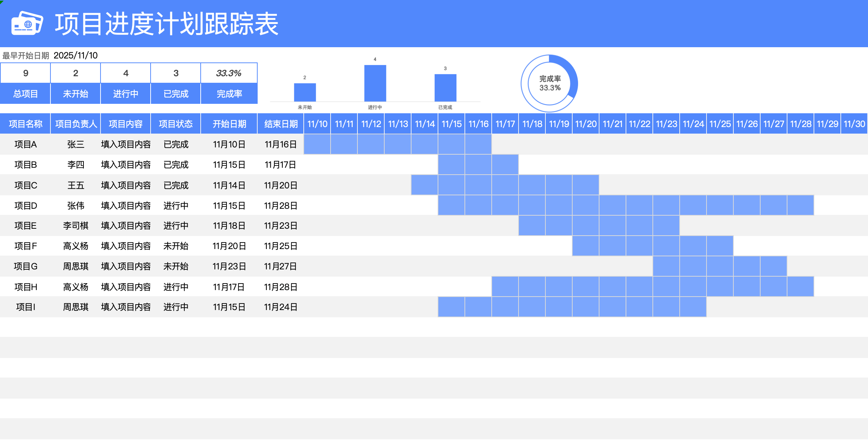868x440 pixels.
Task: Click the 33.3% completion rate value
Action: (229, 73)
